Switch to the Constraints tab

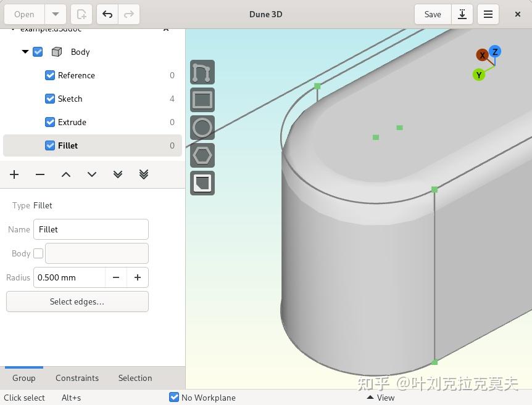pos(77,378)
